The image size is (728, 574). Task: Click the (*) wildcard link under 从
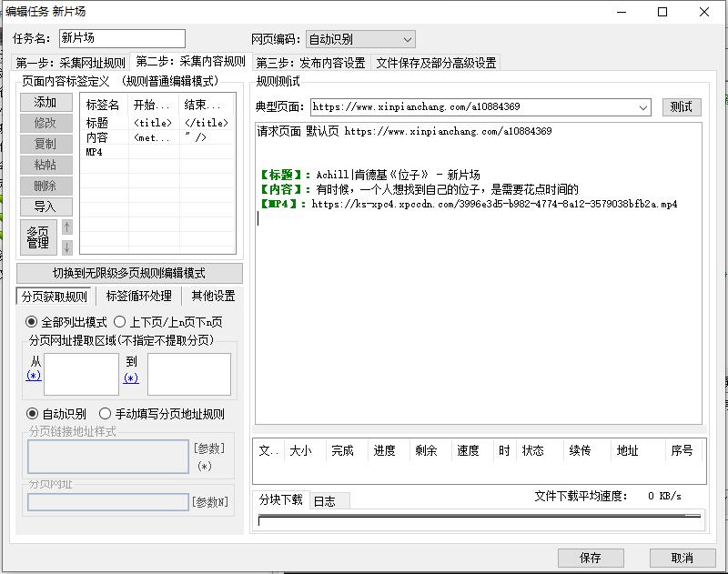[x=34, y=376]
